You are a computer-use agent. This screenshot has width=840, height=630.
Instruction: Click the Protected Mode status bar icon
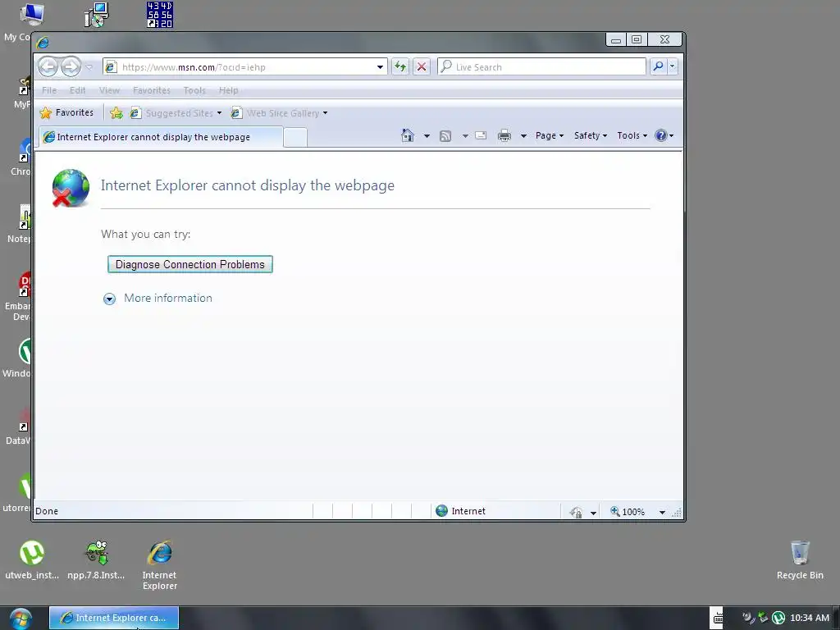577,512
